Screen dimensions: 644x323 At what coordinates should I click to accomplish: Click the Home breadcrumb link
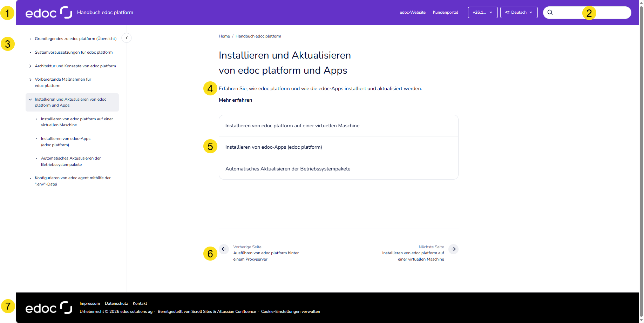tap(224, 36)
